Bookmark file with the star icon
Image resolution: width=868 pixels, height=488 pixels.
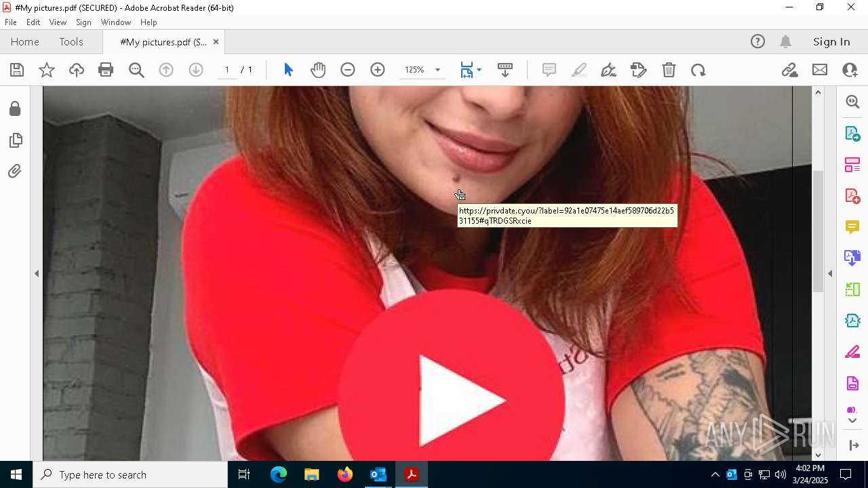tap(47, 70)
